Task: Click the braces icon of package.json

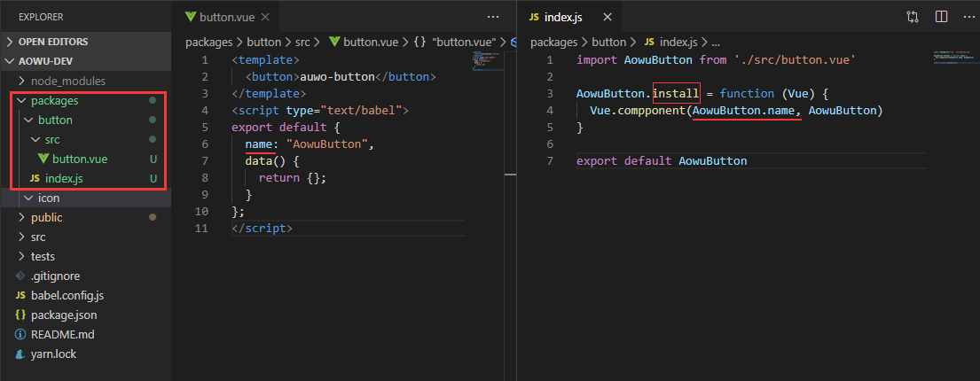Action: (20, 315)
